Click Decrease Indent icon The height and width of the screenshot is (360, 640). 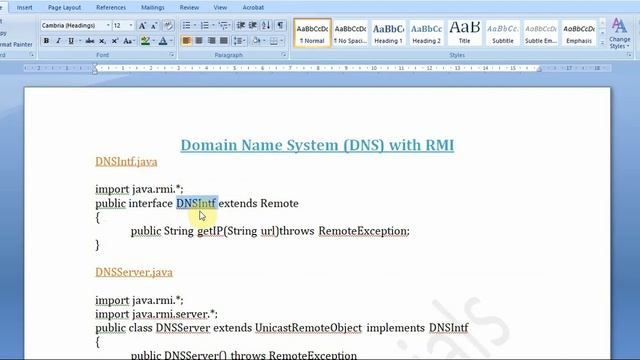(x=241, y=25)
